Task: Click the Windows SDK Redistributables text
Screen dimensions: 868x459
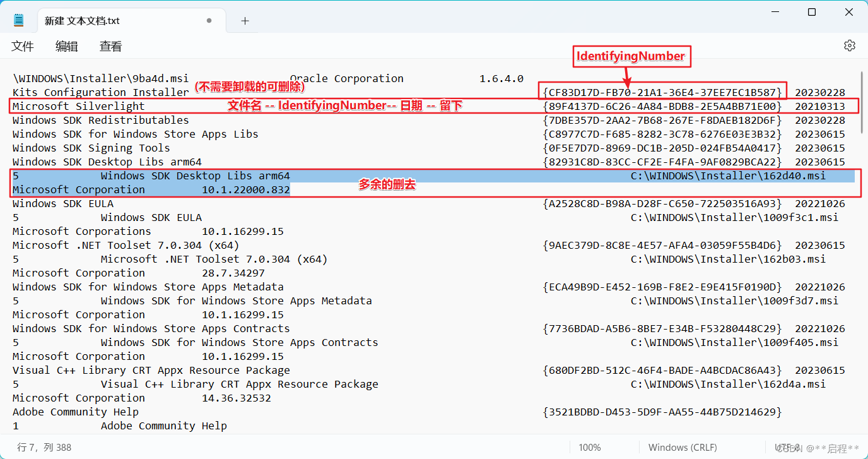Action: point(101,120)
